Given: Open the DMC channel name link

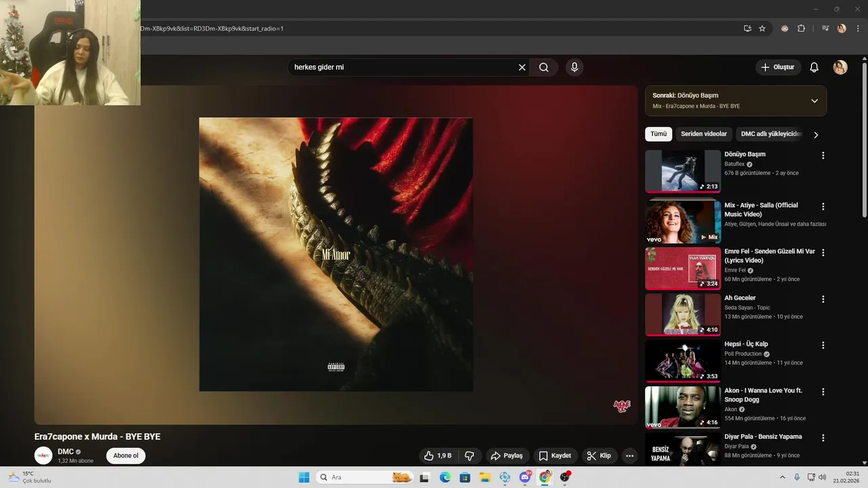Looking at the screenshot, I should 65,451.
